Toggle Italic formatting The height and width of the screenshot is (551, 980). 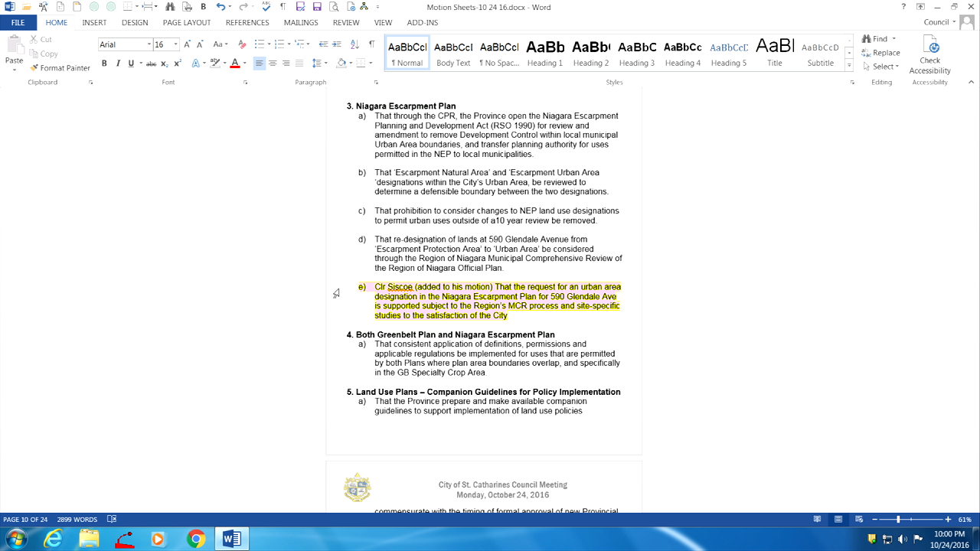tap(118, 64)
